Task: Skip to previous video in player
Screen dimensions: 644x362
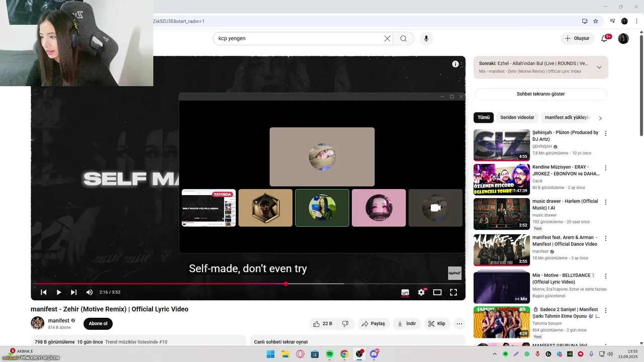Action: click(44, 292)
